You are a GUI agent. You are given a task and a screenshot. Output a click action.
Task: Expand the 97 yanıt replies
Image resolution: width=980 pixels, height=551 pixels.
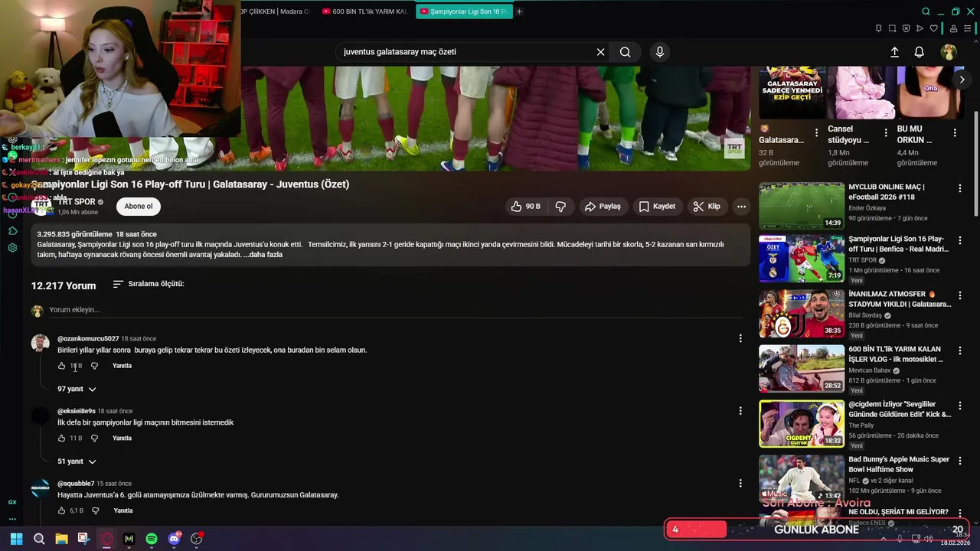click(77, 389)
